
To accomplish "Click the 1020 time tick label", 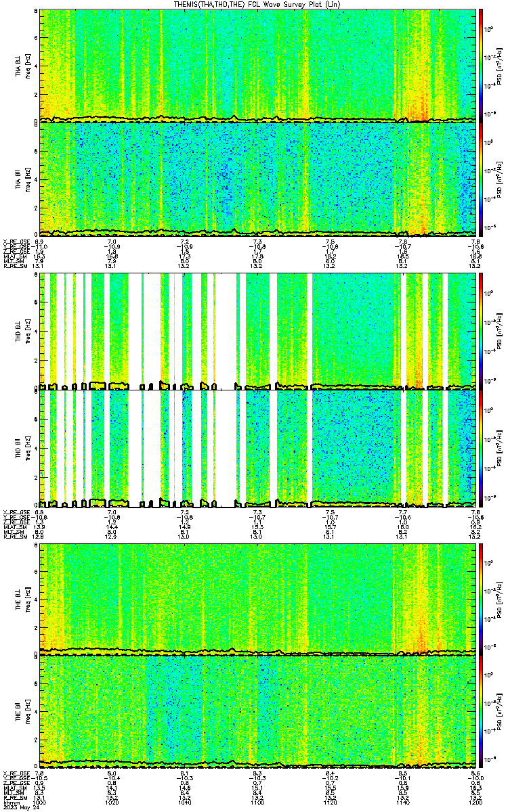I will [x=112, y=802].
